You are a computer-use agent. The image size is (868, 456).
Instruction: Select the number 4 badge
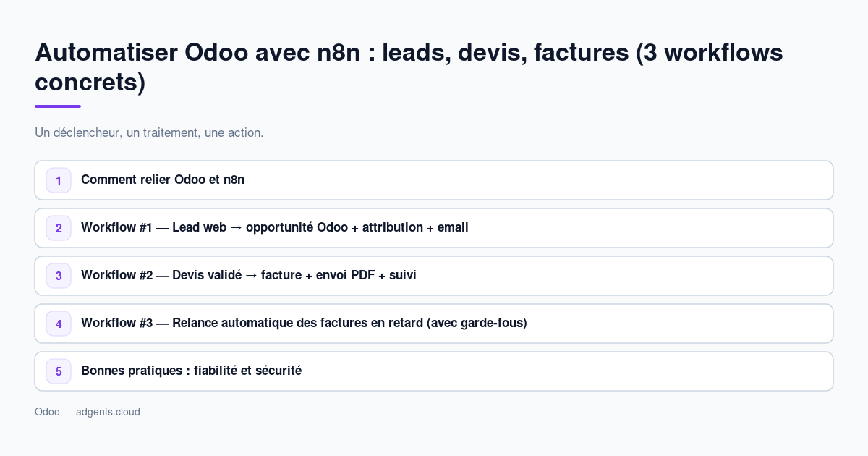(59, 324)
